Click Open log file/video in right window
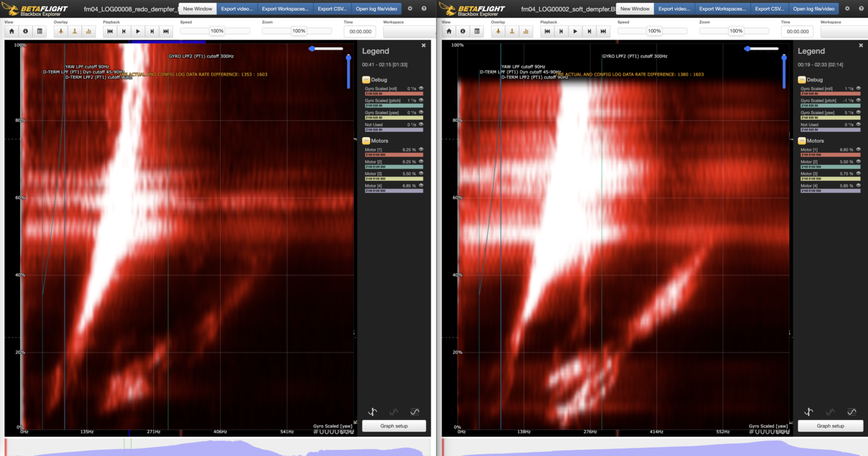The image size is (868, 456). 814,9
